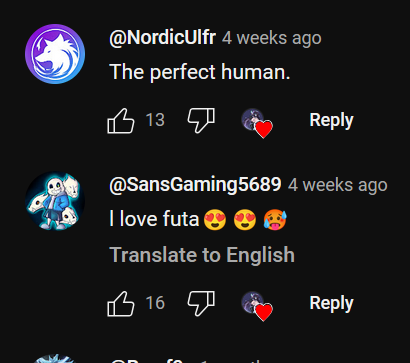Reply to the "The perfect human." comment
The width and height of the screenshot is (410, 363).
[x=331, y=120]
